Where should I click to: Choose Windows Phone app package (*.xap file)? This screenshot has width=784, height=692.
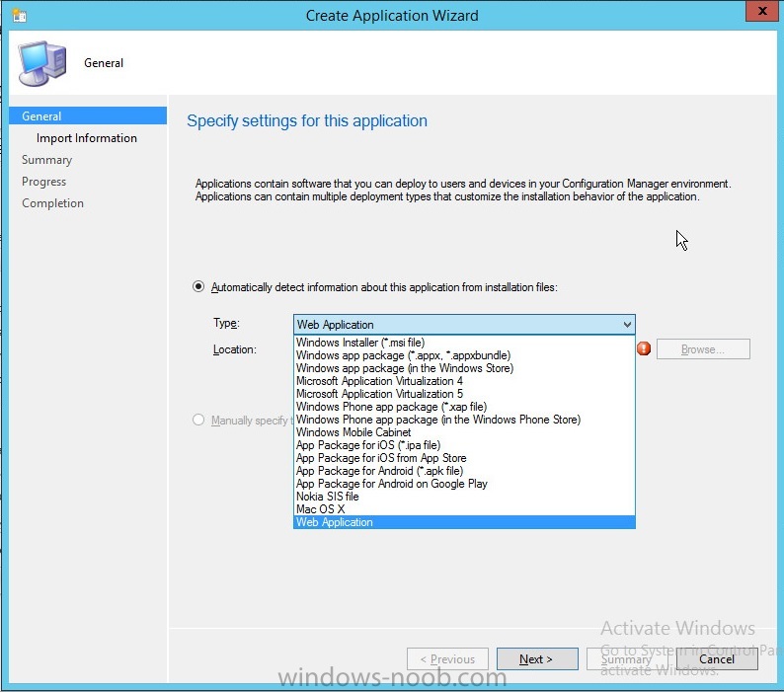click(x=464, y=407)
